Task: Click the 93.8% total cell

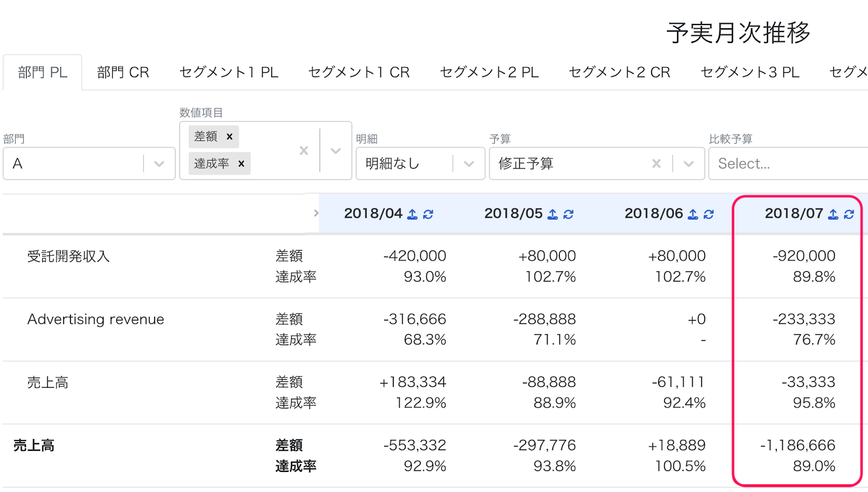Action: point(555,467)
